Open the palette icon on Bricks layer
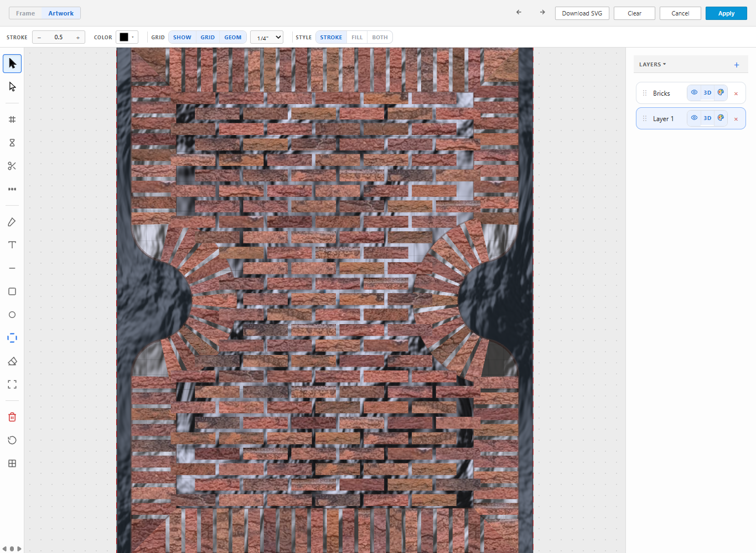The height and width of the screenshot is (553, 756). tap(721, 92)
